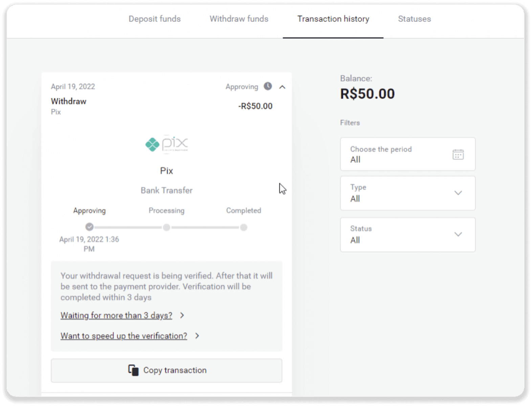The height and width of the screenshot is (406, 532).
Task: Click the Approving checkmark on the progress tracker
Action: pos(89,227)
